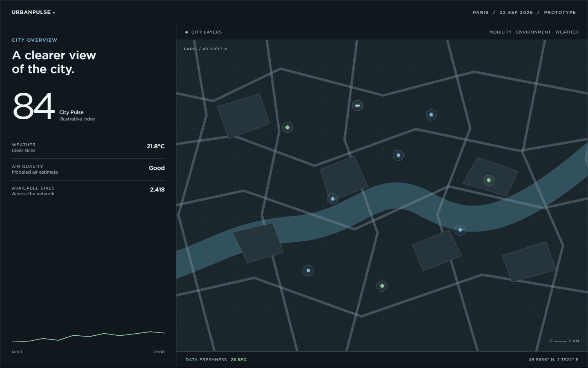The image size is (588, 368).
Task: Click the green trend sparkline chart
Action: (88, 336)
